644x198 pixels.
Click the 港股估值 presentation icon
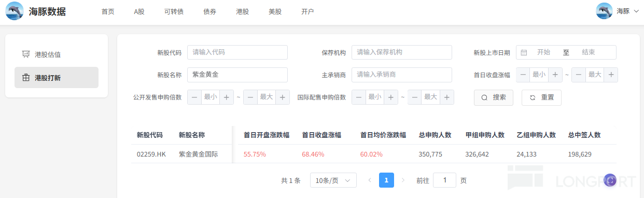pyautogui.click(x=26, y=54)
